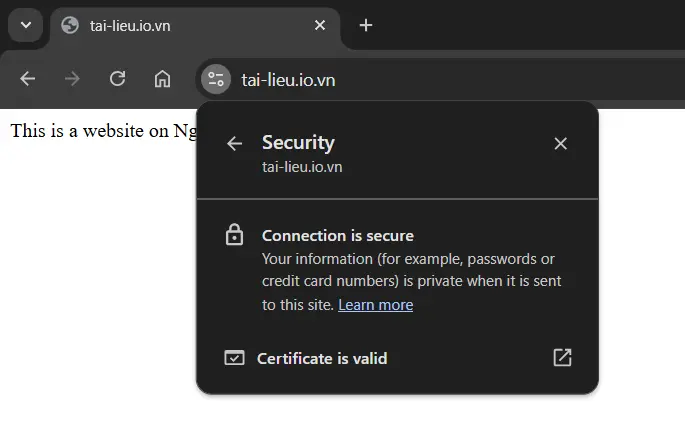The image size is (685, 445).
Task: Open a new tab with plus button
Action: 366,26
